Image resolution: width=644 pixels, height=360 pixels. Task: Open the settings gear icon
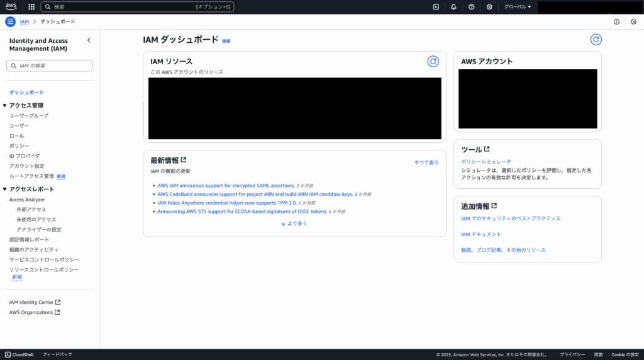(x=489, y=6)
